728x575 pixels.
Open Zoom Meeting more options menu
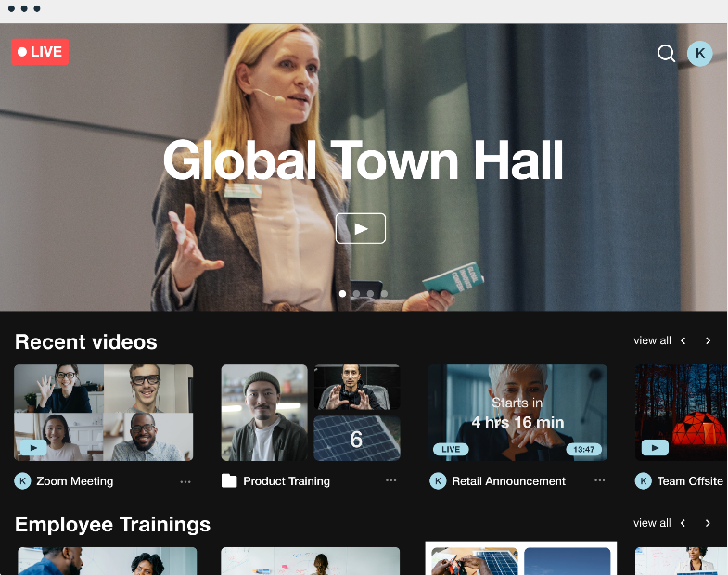(x=185, y=480)
